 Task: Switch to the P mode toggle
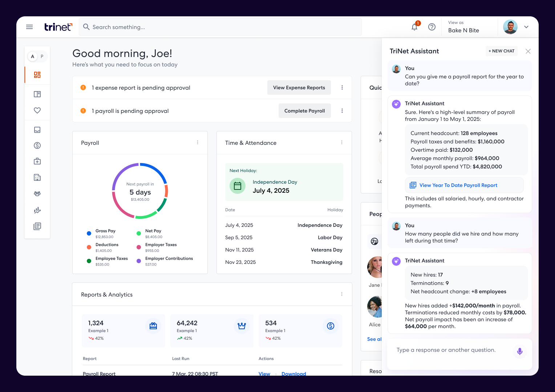(x=42, y=56)
